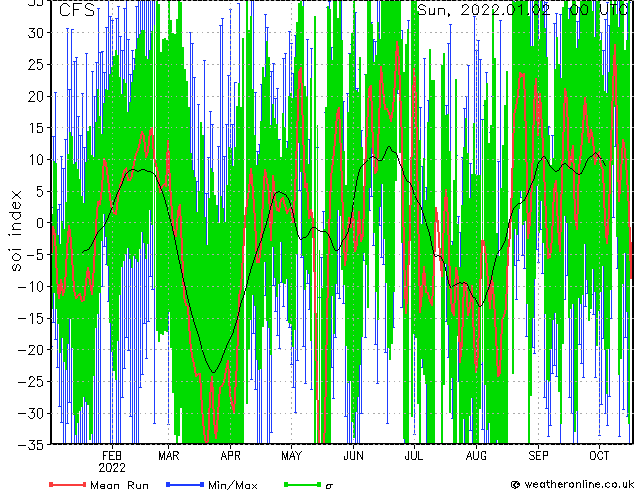Click the AUG month label

click(x=476, y=456)
